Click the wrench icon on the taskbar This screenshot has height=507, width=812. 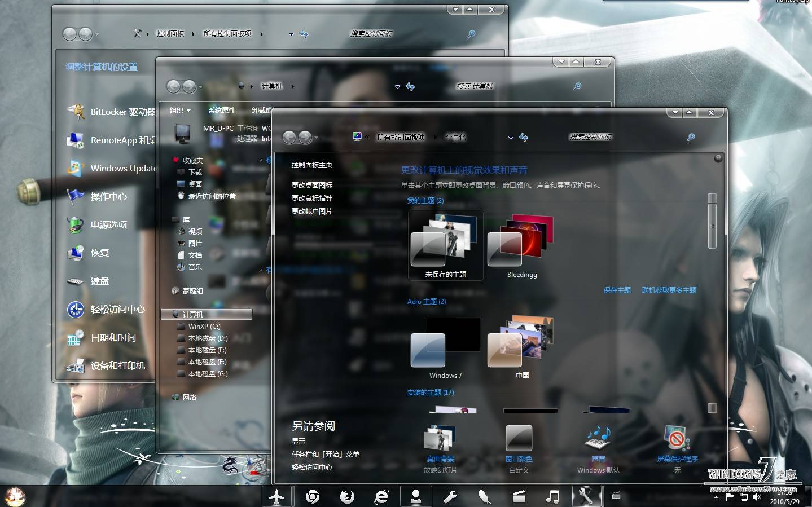click(450, 496)
